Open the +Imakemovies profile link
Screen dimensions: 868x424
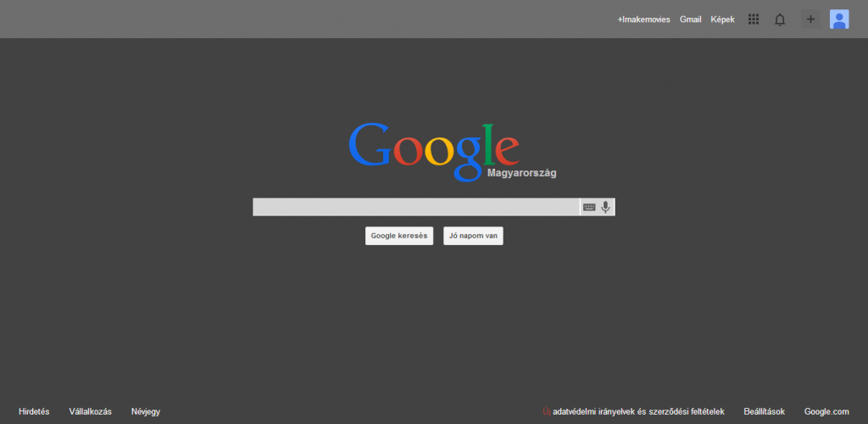point(644,20)
